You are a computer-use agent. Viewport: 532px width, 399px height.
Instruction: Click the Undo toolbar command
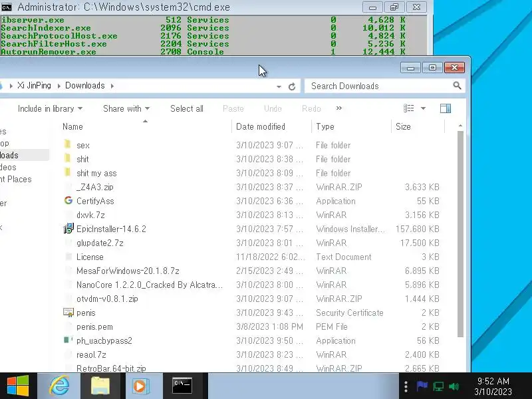click(x=273, y=108)
